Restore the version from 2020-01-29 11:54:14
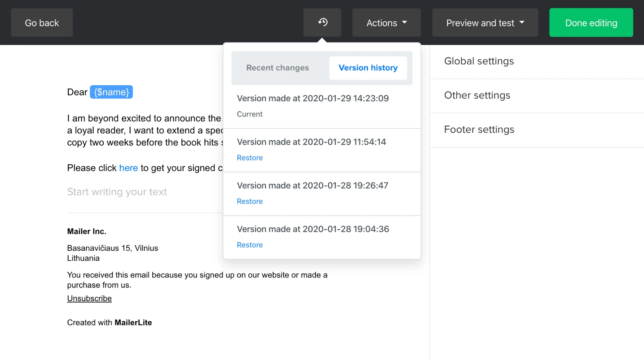 [x=250, y=158]
